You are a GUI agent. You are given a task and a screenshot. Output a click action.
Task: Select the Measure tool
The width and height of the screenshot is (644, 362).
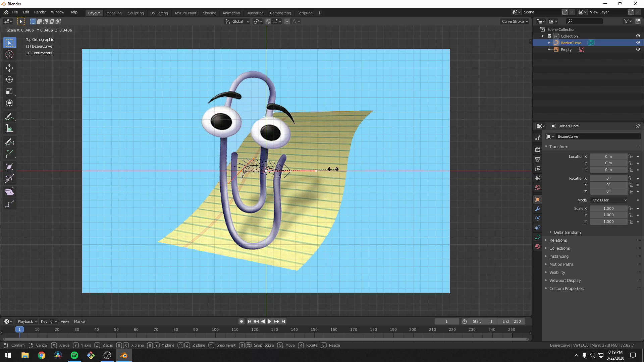(x=9, y=128)
